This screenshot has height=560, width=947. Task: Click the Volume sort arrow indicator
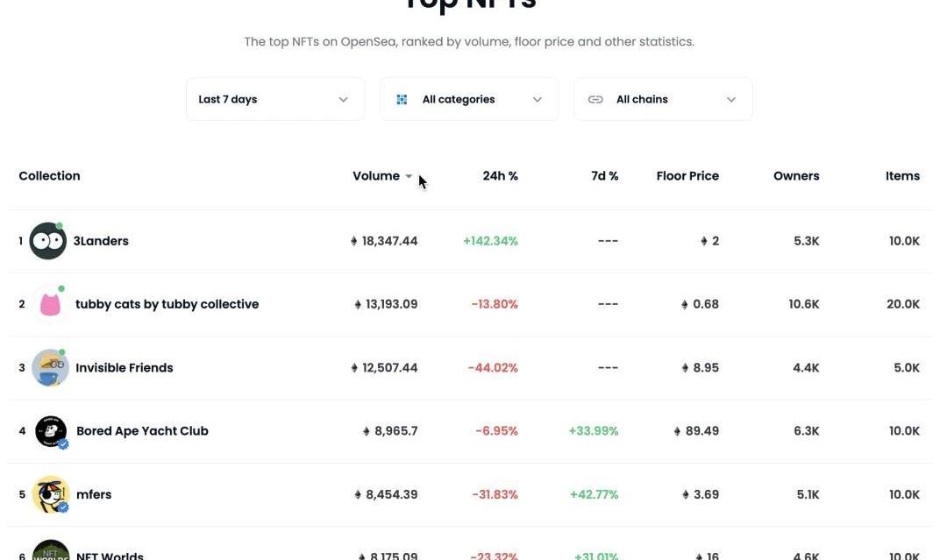(x=409, y=177)
